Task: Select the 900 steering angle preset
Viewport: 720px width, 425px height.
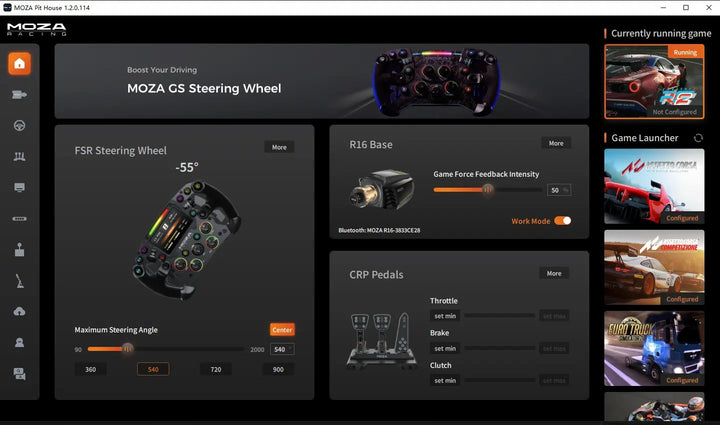Action: pos(278,369)
